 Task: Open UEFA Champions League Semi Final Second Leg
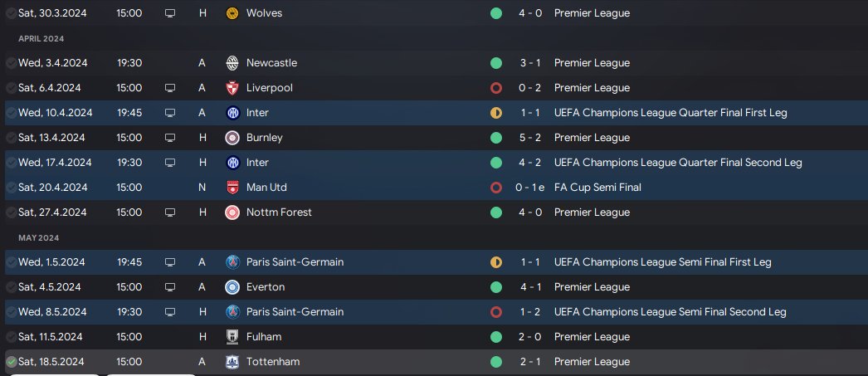670,312
